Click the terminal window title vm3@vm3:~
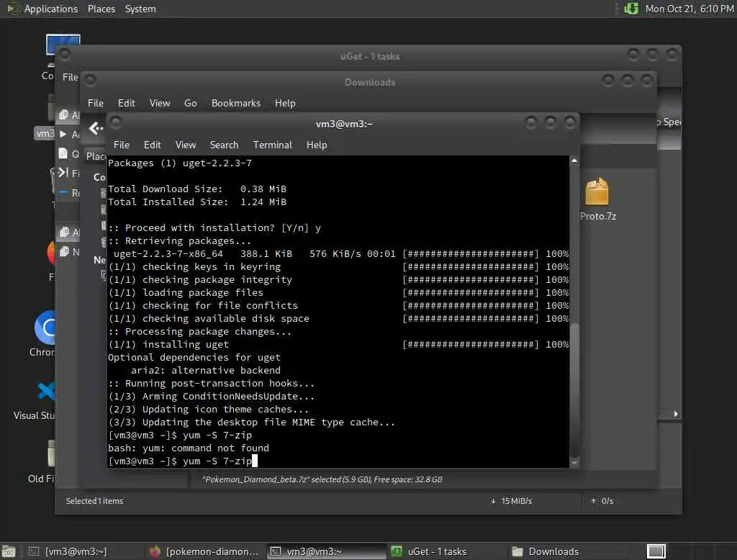Image resolution: width=737 pixels, height=560 pixels. point(344,124)
